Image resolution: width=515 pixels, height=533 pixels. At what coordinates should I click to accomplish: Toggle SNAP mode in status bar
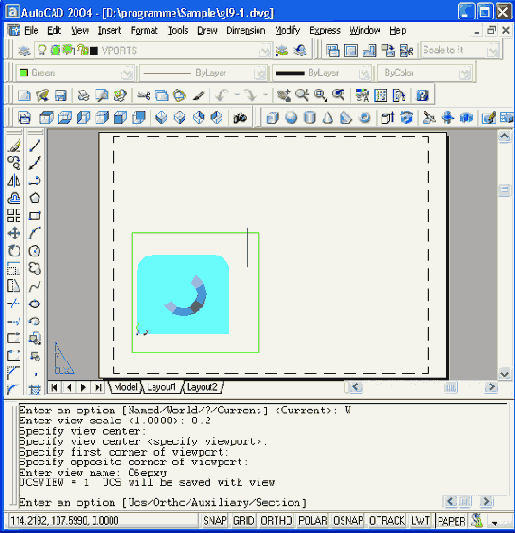click(214, 520)
